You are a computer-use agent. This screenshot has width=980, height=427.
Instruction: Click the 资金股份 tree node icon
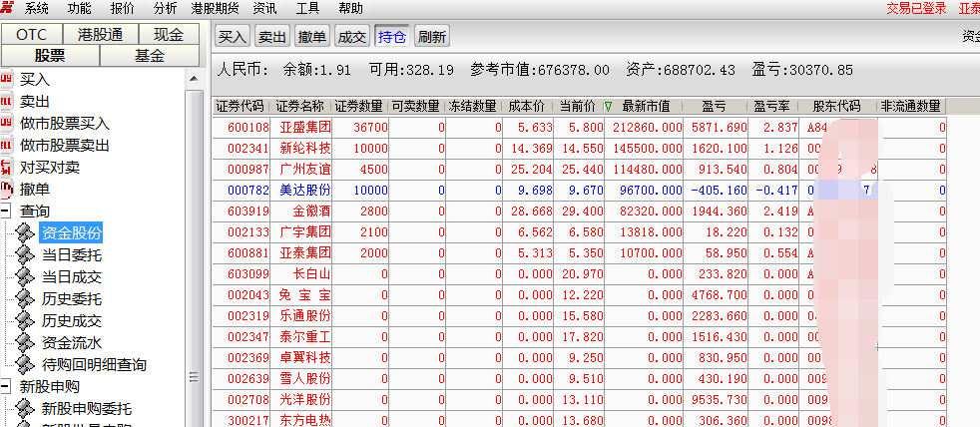tap(26, 233)
